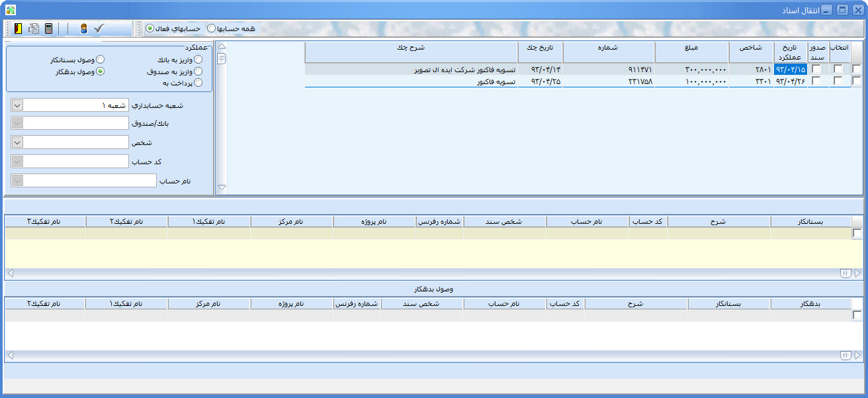Choose the وصول بستانکار operation
Image resolution: width=868 pixels, height=398 pixels.
click(101, 60)
